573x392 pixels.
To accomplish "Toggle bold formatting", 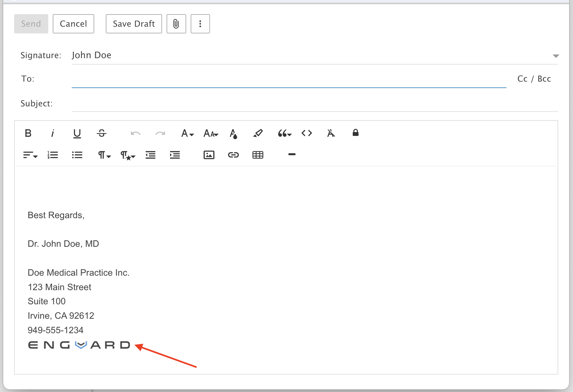I will pos(28,133).
